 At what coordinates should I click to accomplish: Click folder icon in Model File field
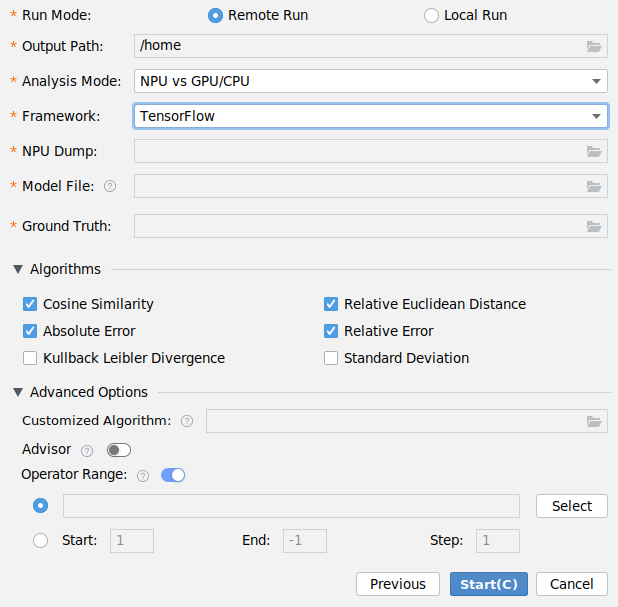tap(594, 186)
